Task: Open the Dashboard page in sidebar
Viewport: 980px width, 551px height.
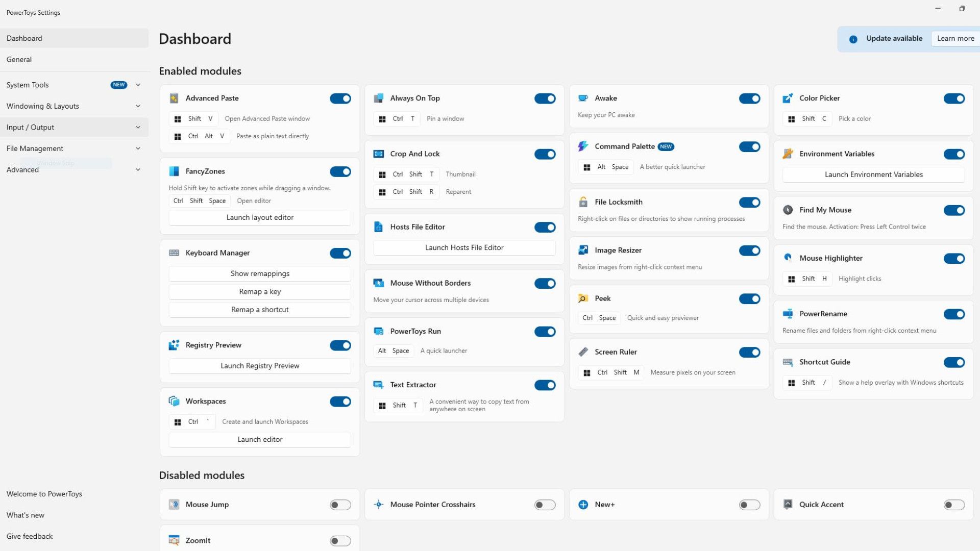Action: pyautogui.click(x=75, y=38)
